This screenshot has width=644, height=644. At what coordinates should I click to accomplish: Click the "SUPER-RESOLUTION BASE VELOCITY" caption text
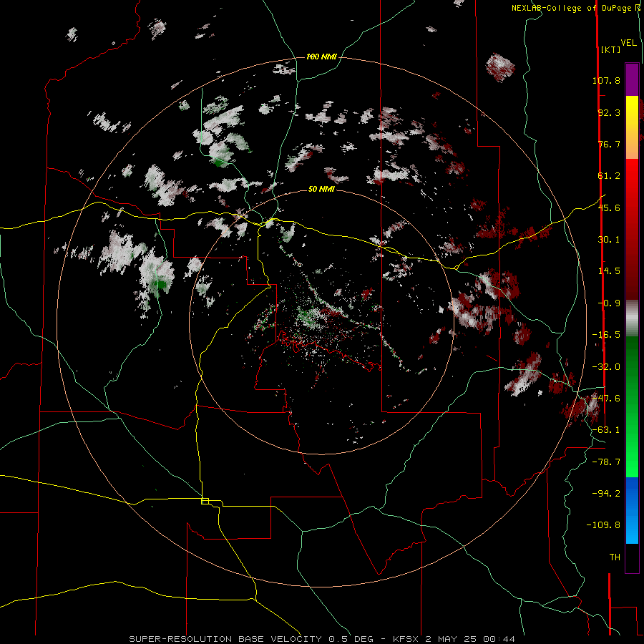coord(225,639)
